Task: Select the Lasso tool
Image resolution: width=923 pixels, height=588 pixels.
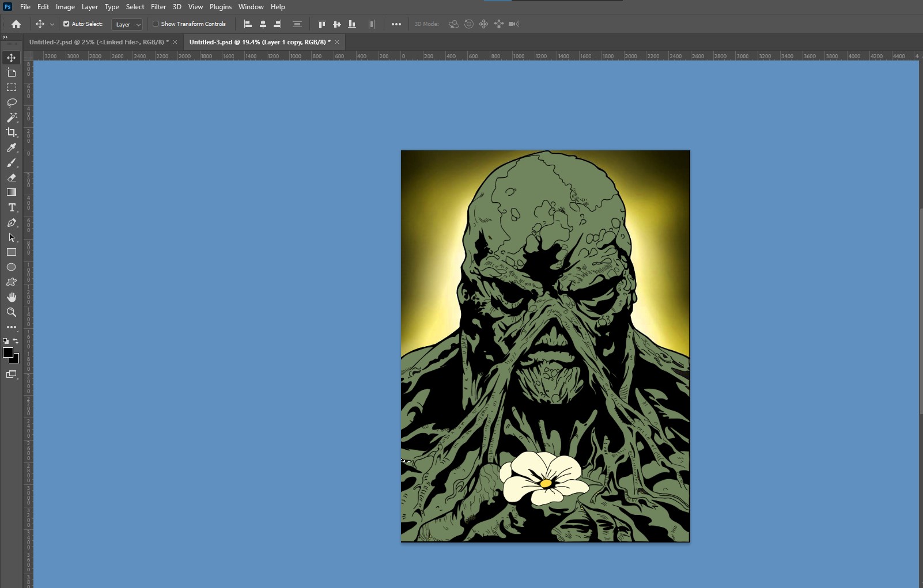Action: (x=11, y=103)
